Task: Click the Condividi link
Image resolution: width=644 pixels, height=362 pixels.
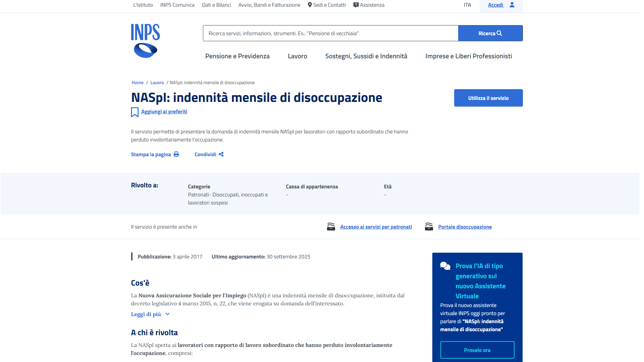Action: (205, 155)
